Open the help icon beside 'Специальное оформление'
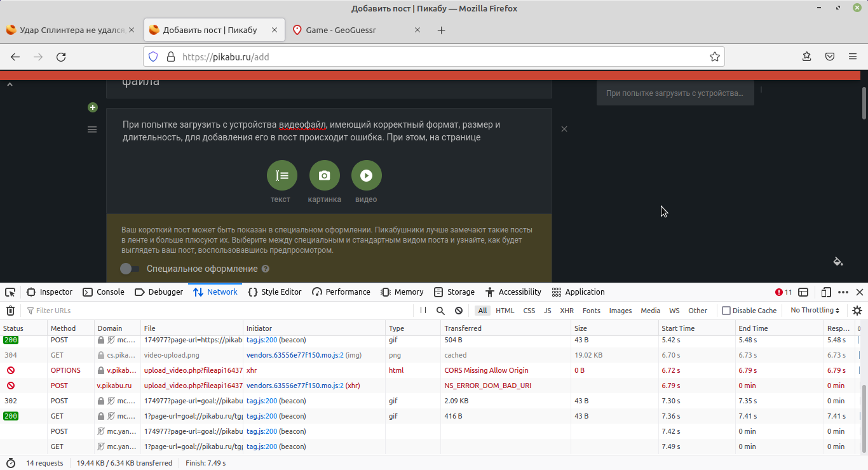Viewport: 868px width, 470px height. coord(266,269)
